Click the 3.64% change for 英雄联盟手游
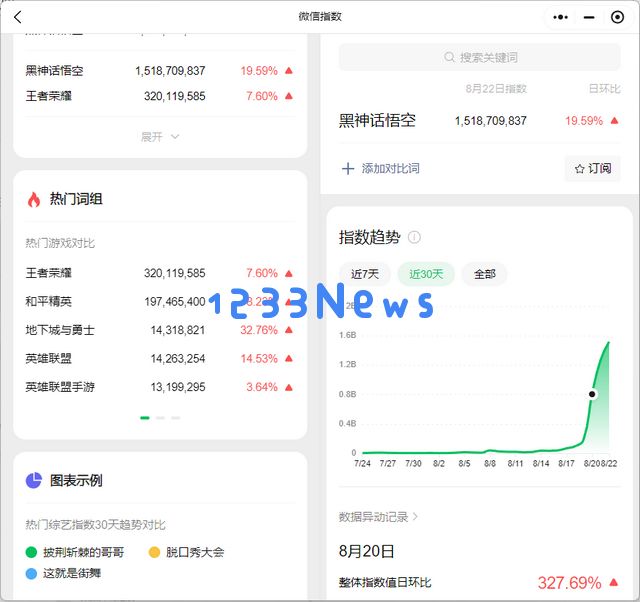This screenshot has width=640, height=602. tap(262, 387)
